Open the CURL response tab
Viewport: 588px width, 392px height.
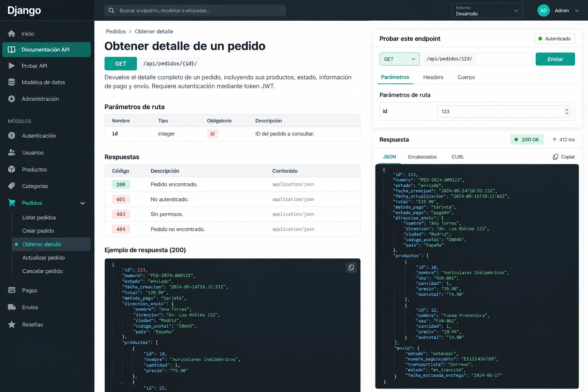458,157
